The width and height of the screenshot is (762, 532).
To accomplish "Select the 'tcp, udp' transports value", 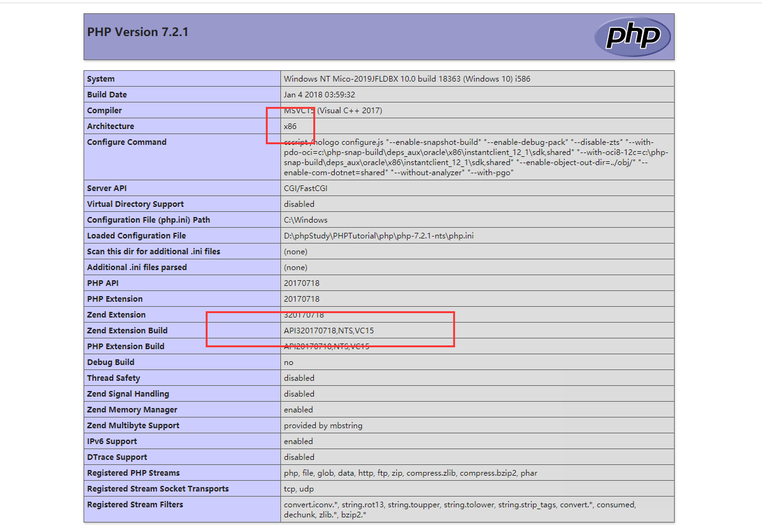I will pyautogui.click(x=299, y=489).
